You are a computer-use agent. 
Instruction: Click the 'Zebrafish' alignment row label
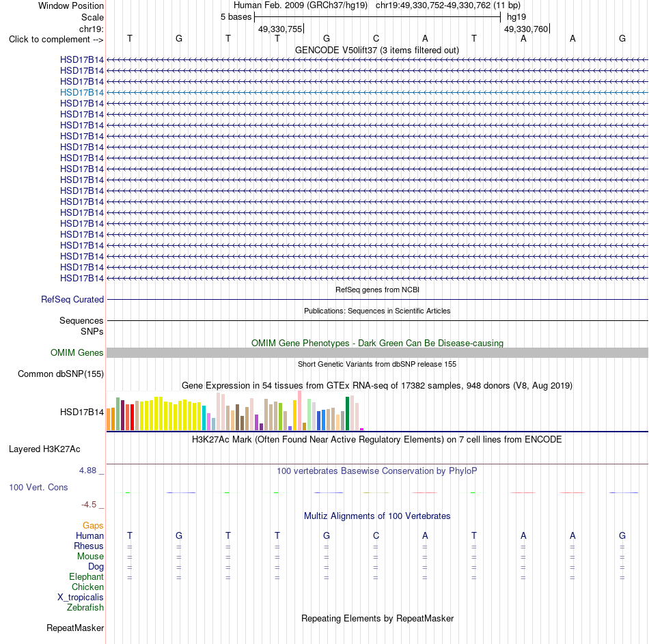(x=85, y=607)
